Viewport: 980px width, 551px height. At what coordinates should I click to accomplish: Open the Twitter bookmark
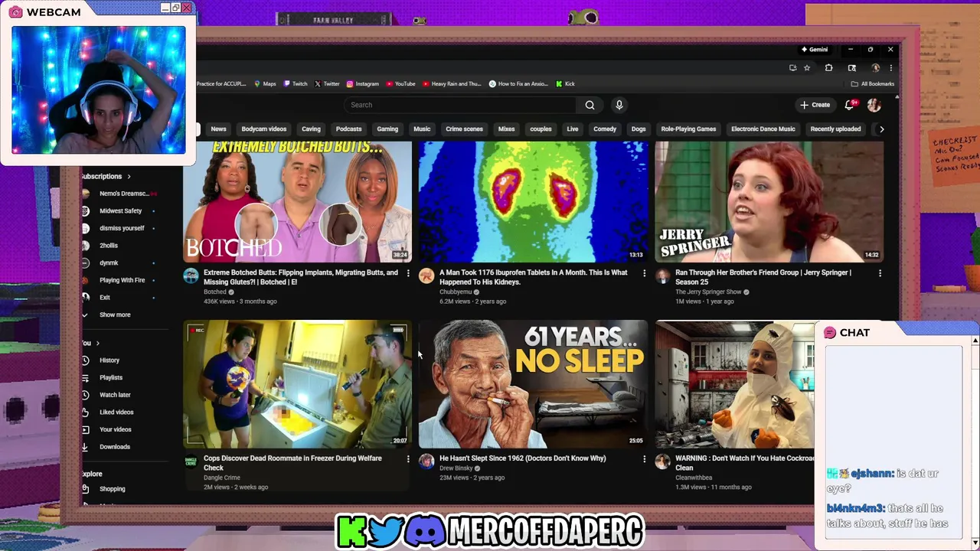point(327,84)
